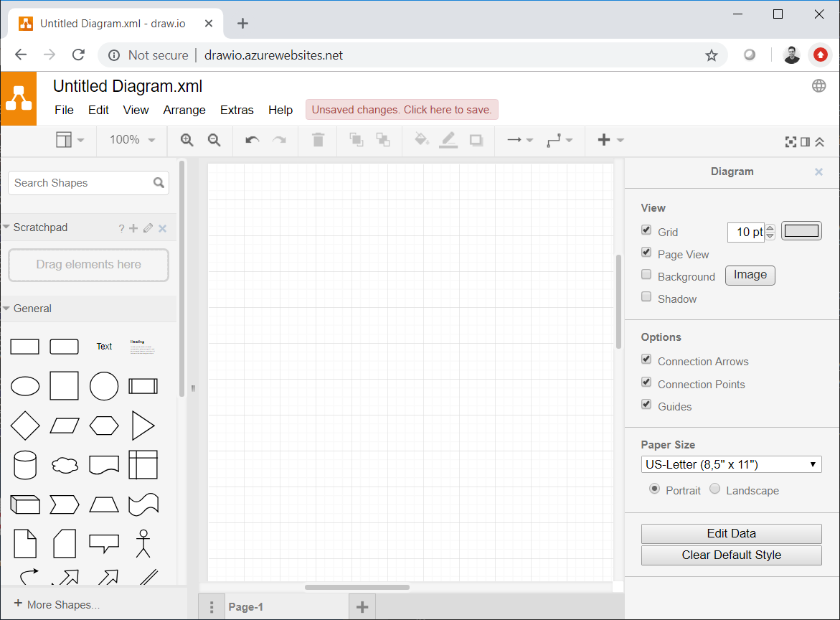The width and height of the screenshot is (840, 620).
Task: Click the background Image button
Action: coord(750,275)
